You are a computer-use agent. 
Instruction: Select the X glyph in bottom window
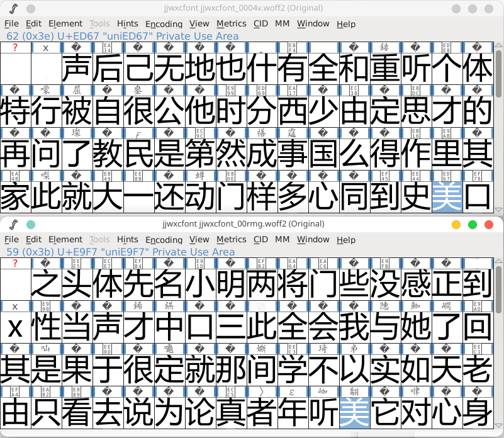(x=14, y=327)
